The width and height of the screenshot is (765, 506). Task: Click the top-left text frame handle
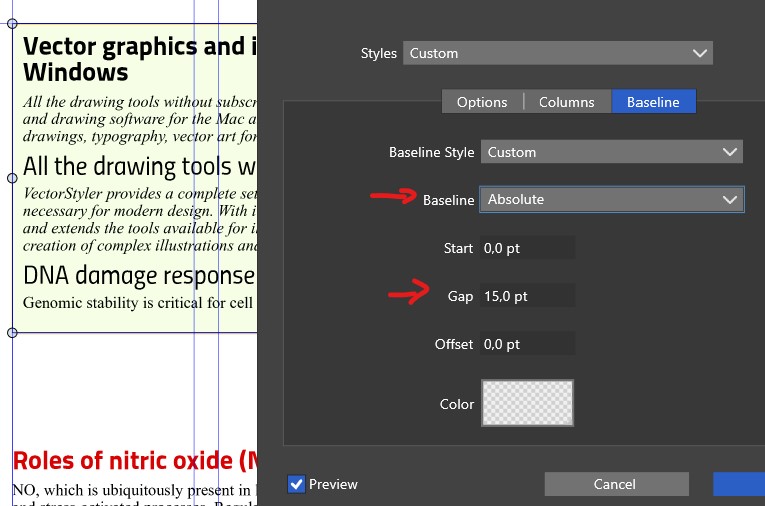click(13, 24)
